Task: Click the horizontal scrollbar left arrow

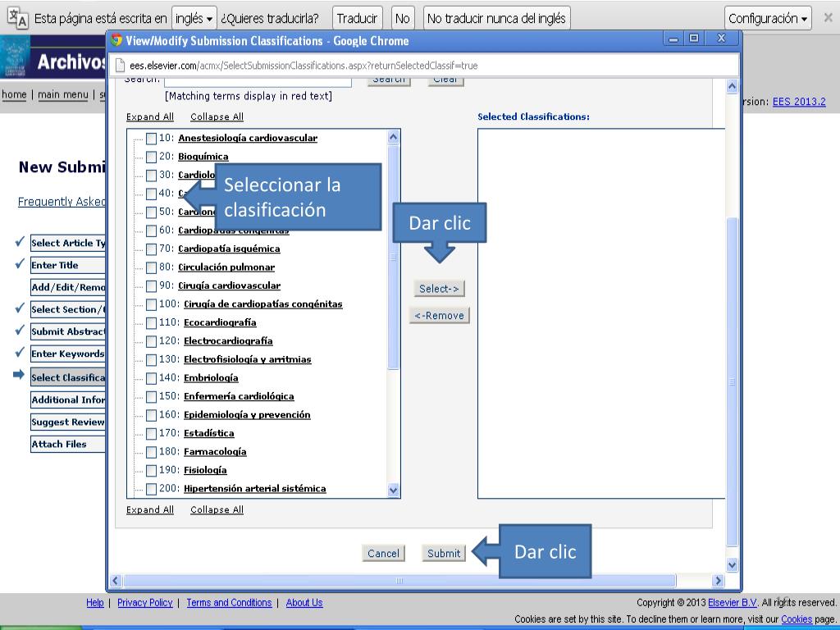Action: pyautogui.click(x=116, y=581)
